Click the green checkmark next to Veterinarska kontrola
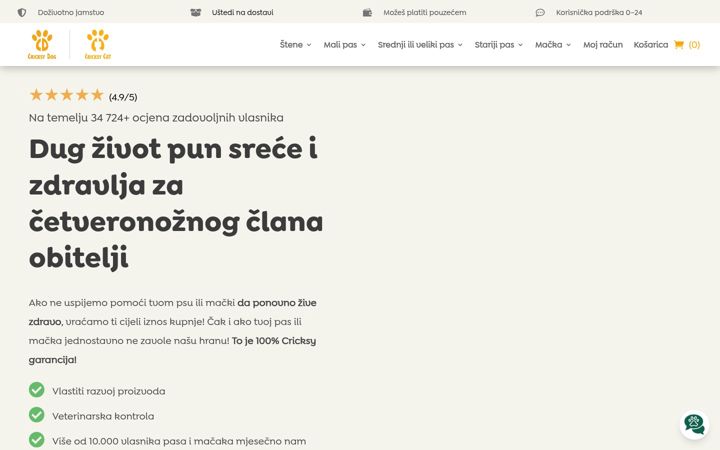This screenshot has width=720, height=450. point(37,415)
